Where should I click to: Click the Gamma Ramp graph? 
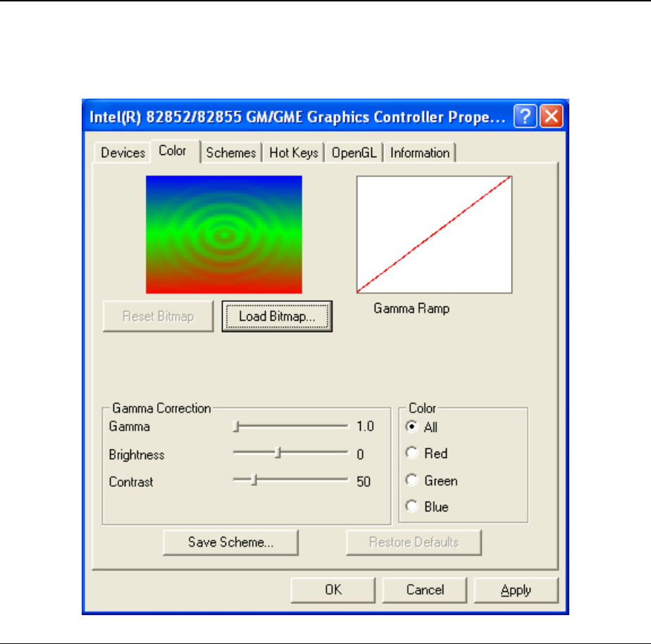click(x=434, y=235)
